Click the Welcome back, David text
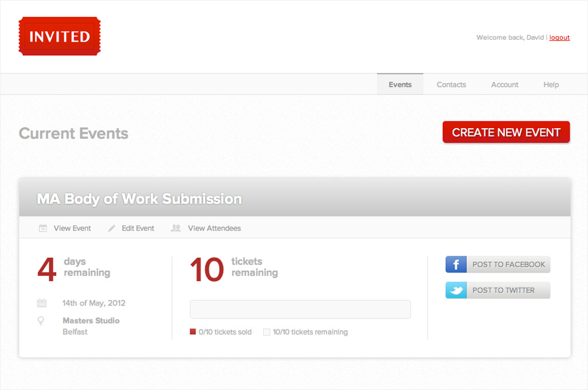 pyautogui.click(x=510, y=37)
